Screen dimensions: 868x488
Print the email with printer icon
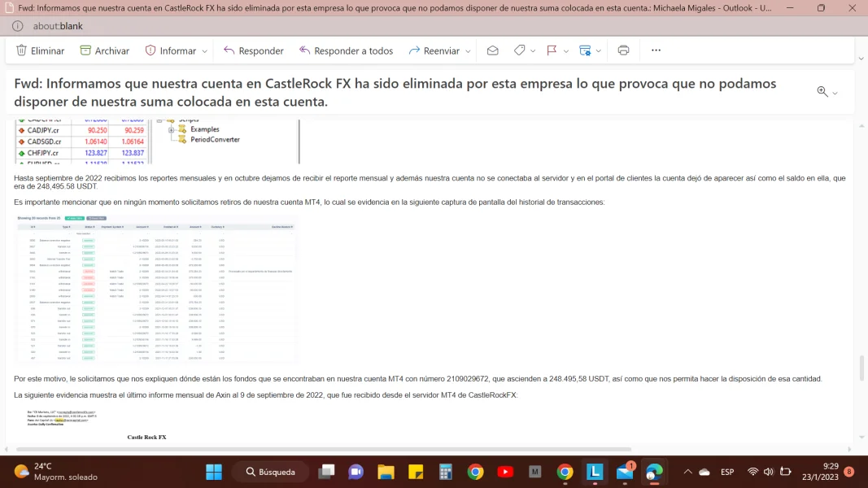coord(623,50)
